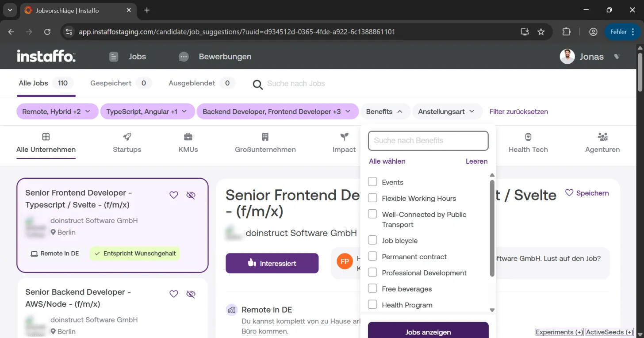The width and height of the screenshot is (644, 338).
Task: Focus the Suche nach Benefits field
Action: (428, 141)
